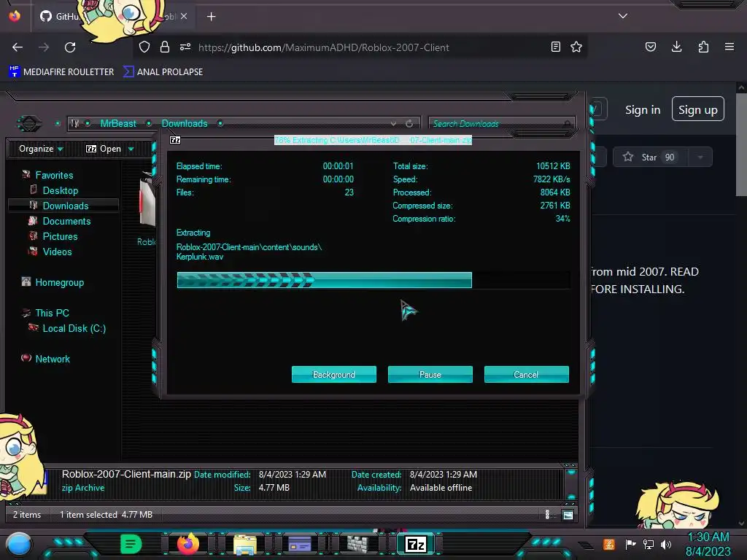Select MrBeast in the Explorer breadcrumb
This screenshot has height=560, width=747.
tap(118, 123)
